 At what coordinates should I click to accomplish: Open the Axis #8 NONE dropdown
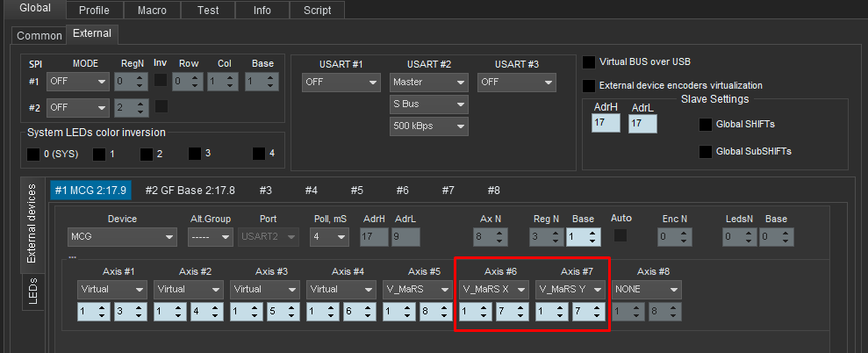click(x=648, y=289)
